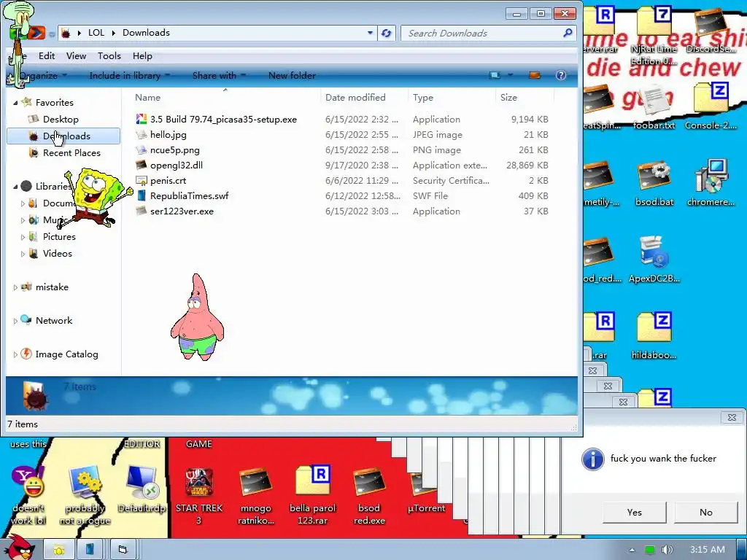Screen dimensions: 747x560
Task: Click the clock showing 3:15 AM
Action: pos(707,550)
